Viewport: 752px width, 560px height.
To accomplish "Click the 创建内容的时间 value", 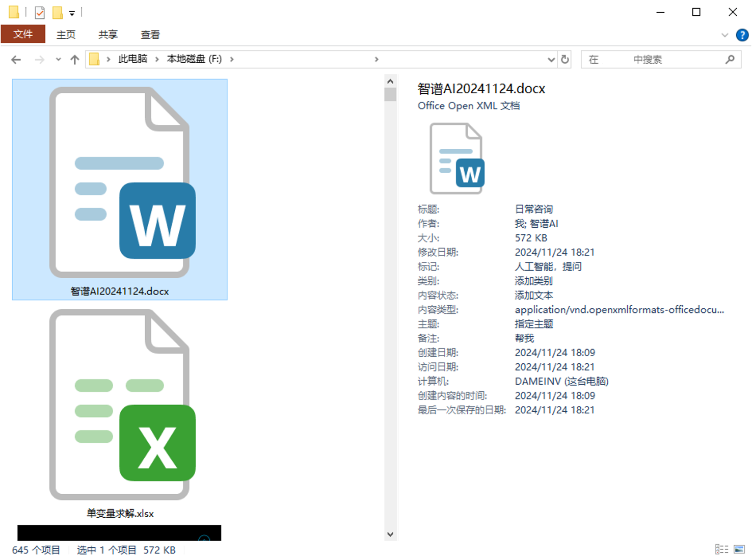I will click(x=555, y=396).
